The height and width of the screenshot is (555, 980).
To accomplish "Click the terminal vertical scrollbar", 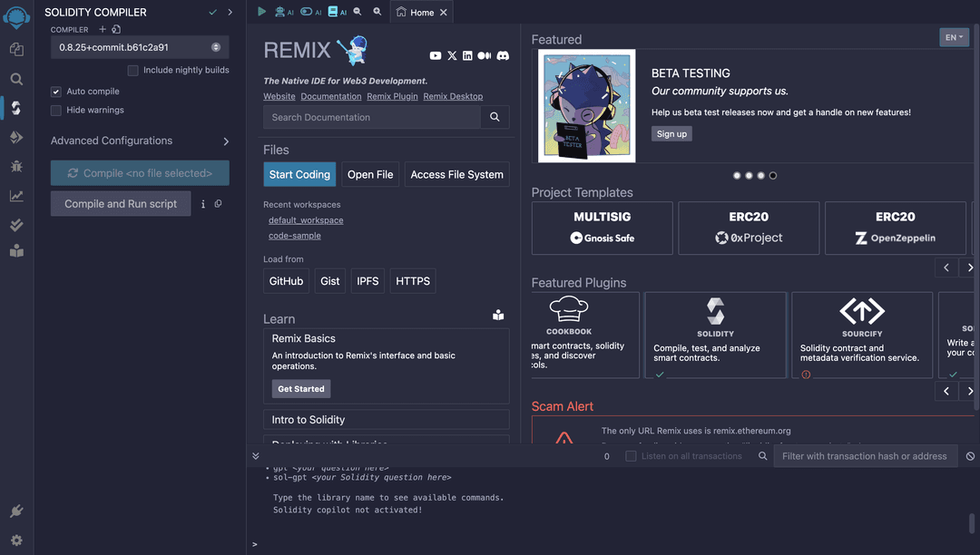I will (x=971, y=523).
